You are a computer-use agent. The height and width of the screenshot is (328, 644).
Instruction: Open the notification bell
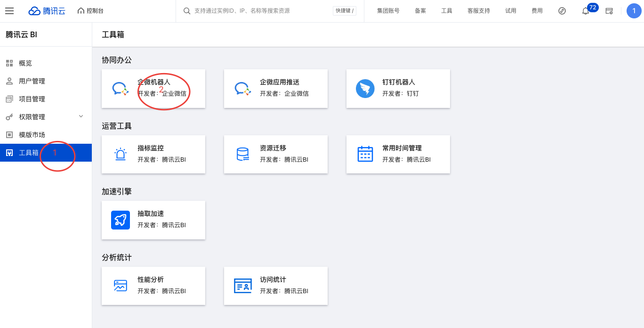pos(586,11)
